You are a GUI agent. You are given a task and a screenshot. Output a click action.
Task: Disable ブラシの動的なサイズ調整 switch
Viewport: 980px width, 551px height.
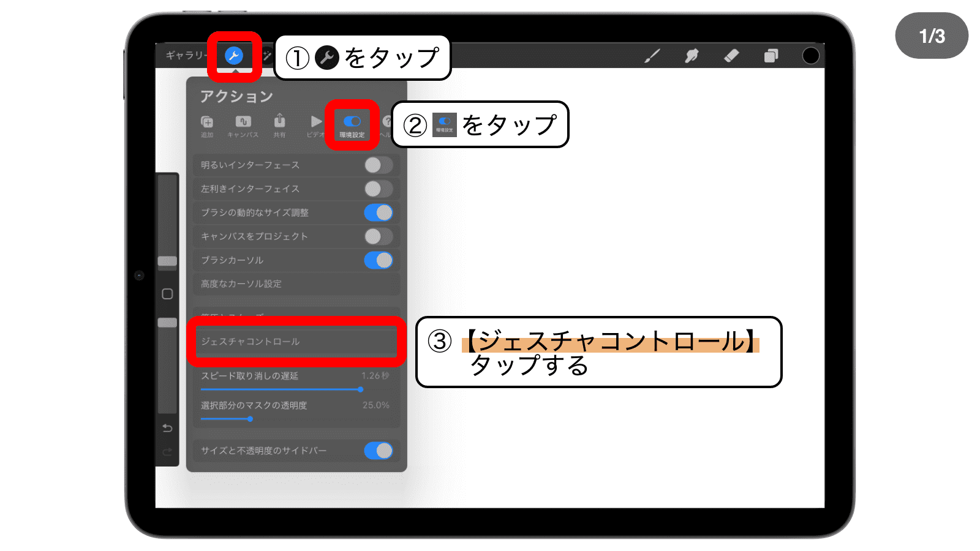(x=379, y=212)
